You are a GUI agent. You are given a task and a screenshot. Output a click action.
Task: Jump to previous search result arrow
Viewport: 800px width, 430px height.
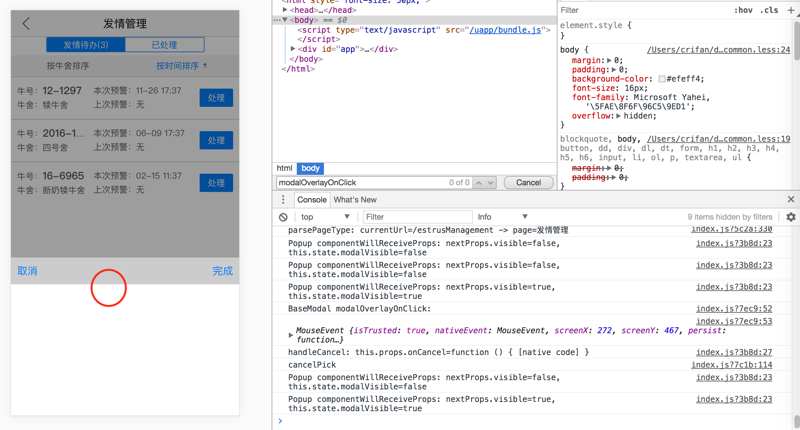tap(479, 183)
